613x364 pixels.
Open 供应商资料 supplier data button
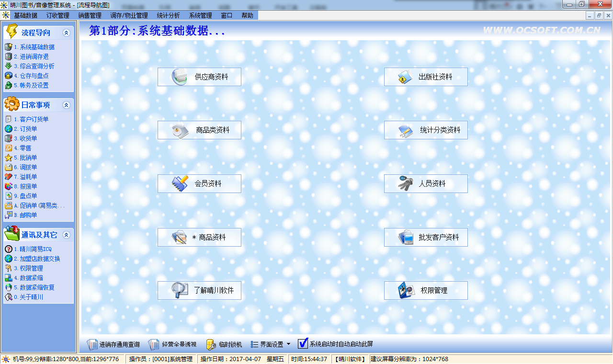(x=199, y=77)
